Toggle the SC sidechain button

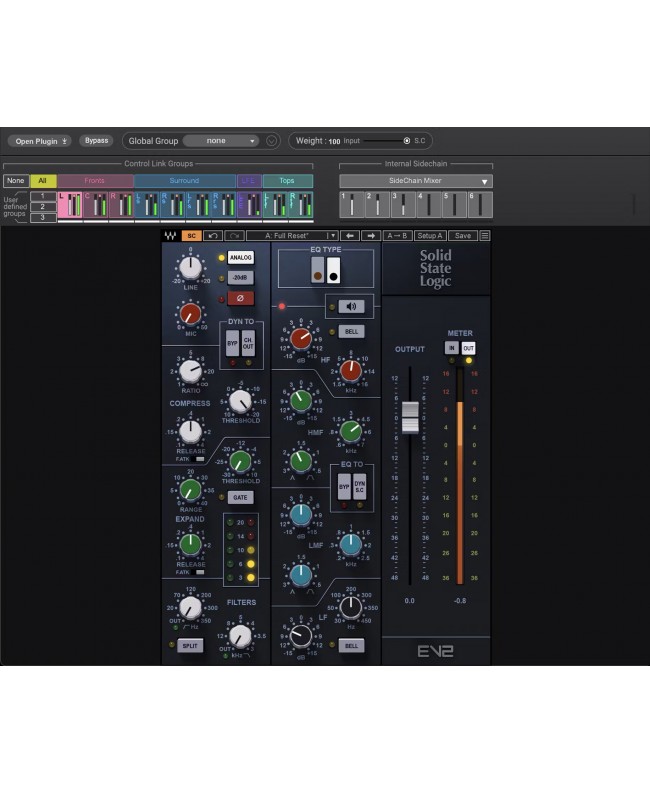(x=191, y=236)
